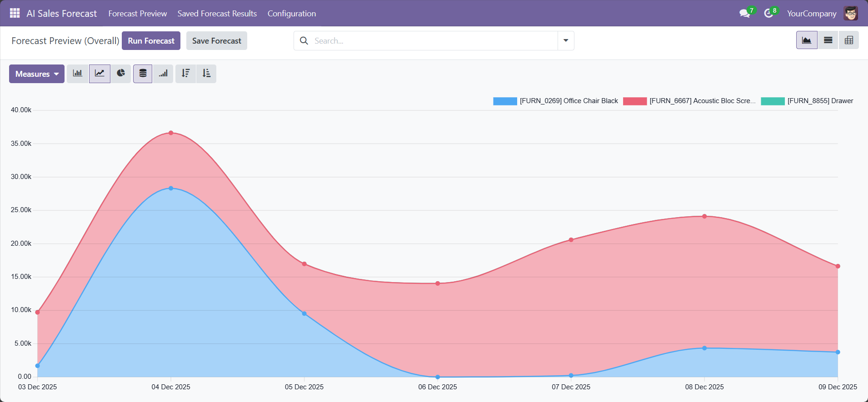Select the line chart icon
868x402 pixels.
click(x=100, y=74)
